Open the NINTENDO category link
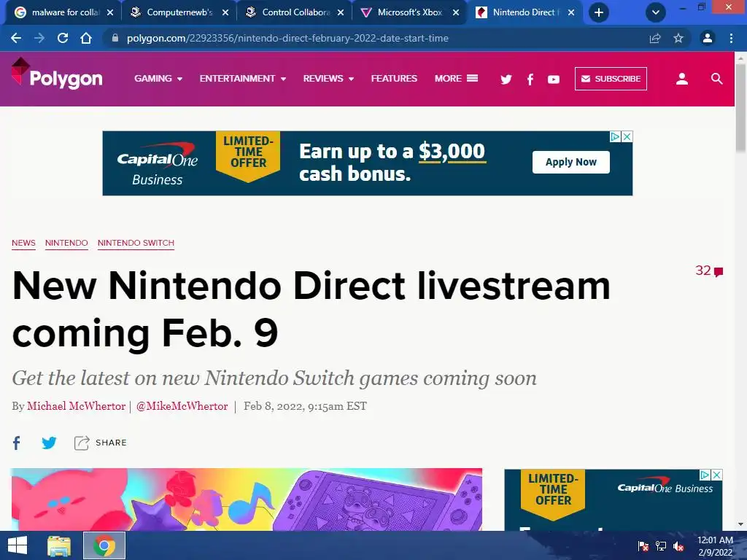The image size is (747, 560). (66, 243)
